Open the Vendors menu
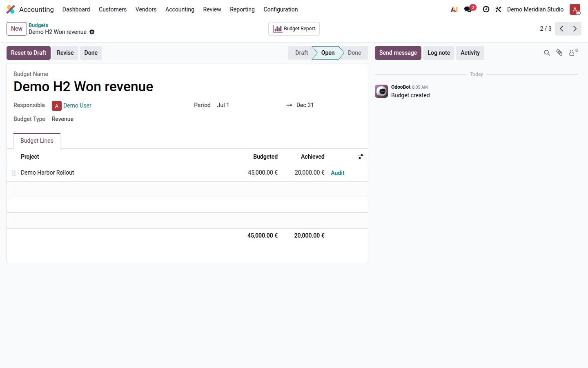Image resolution: width=588 pixels, height=368 pixels. 146,9
